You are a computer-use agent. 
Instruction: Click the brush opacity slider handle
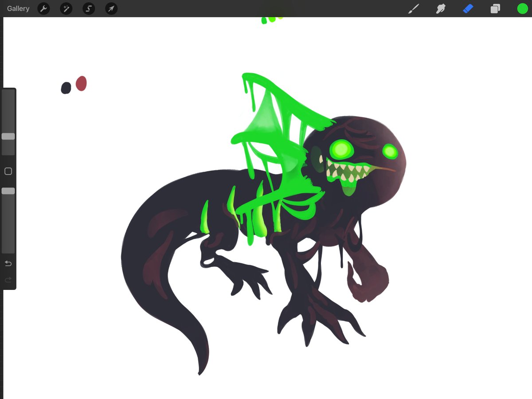click(8, 191)
